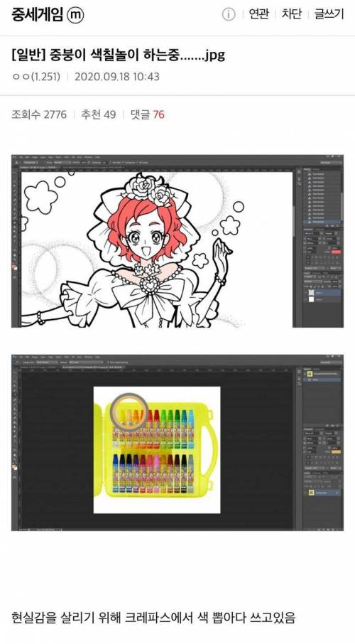The height and width of the screenshot is (644, 355).
Task: Open 연관 related menu item
Action: 259,14
